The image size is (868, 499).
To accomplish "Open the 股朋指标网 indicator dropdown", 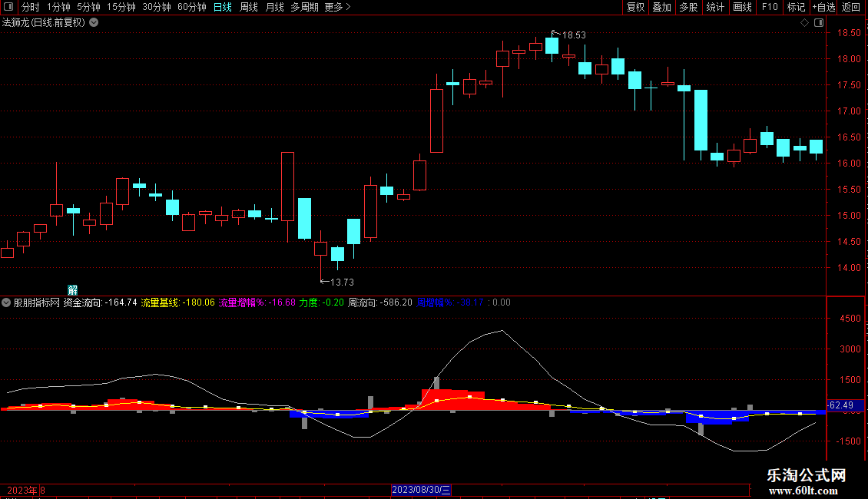I will [x=6, y=302].
